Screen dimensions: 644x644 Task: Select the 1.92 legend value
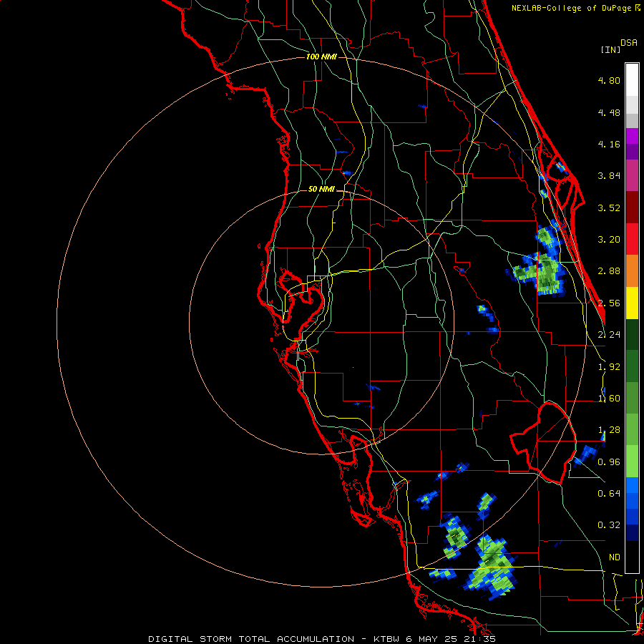(x=609, y=367)
